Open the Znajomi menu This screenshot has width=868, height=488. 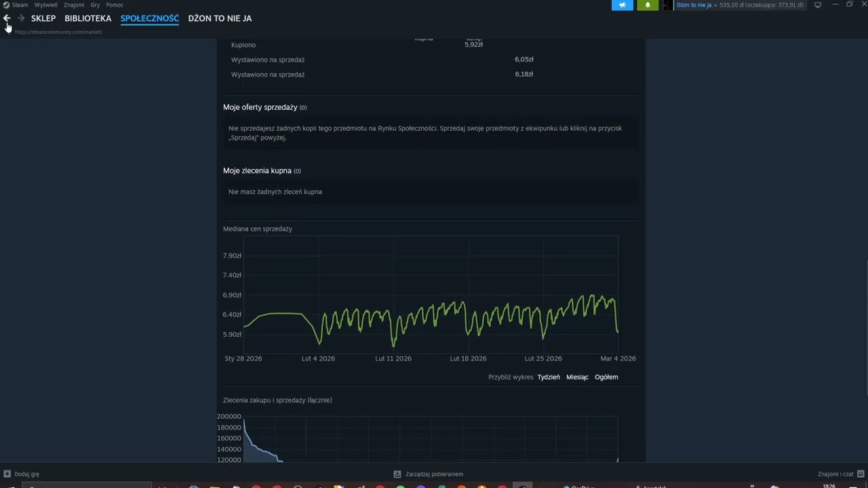[74, 5]
